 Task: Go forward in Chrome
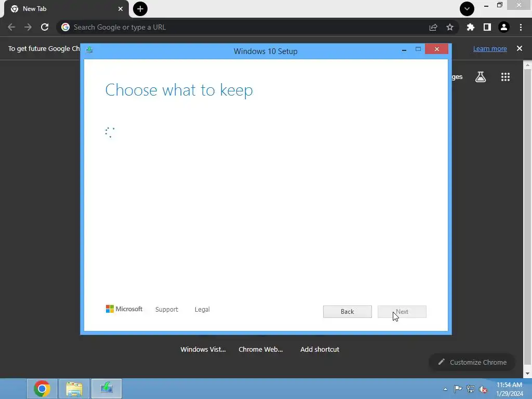pyautogui.click(x=28, y=27)
